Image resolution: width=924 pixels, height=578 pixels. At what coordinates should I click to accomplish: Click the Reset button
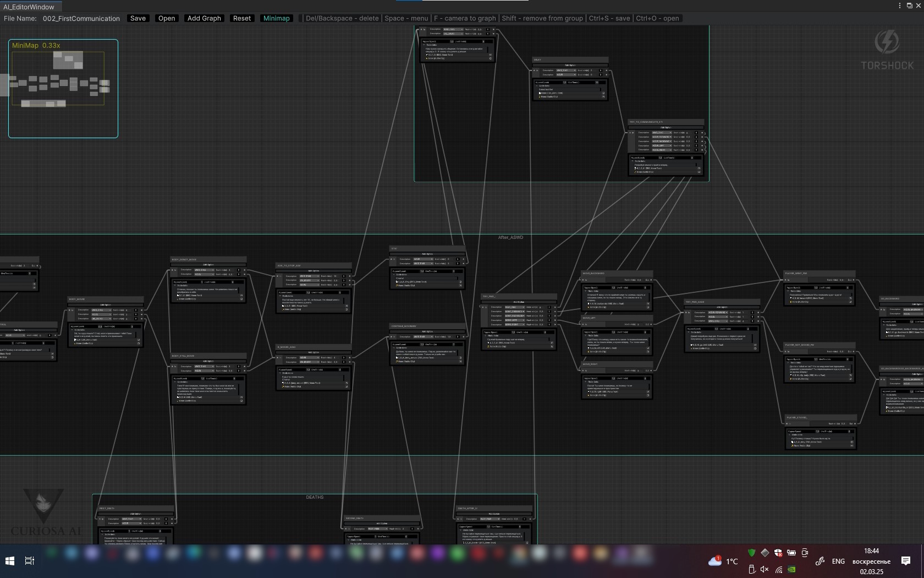pyautogui.click(x=242, y=18)
